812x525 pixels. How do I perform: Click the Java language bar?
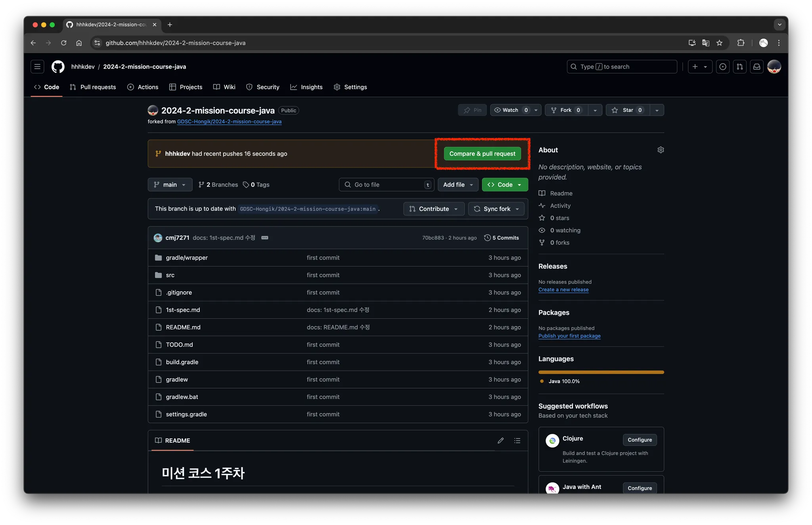[601, 372]
